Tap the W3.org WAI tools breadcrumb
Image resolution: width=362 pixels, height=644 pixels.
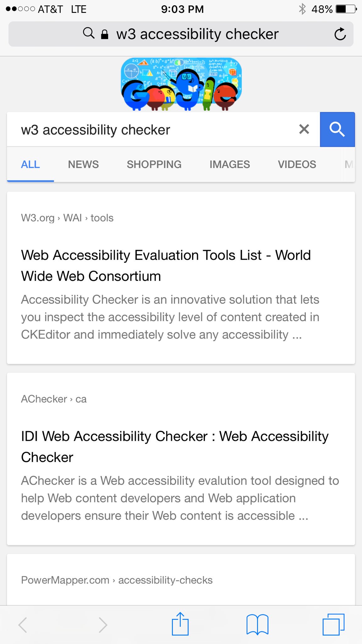click(67, 218)
